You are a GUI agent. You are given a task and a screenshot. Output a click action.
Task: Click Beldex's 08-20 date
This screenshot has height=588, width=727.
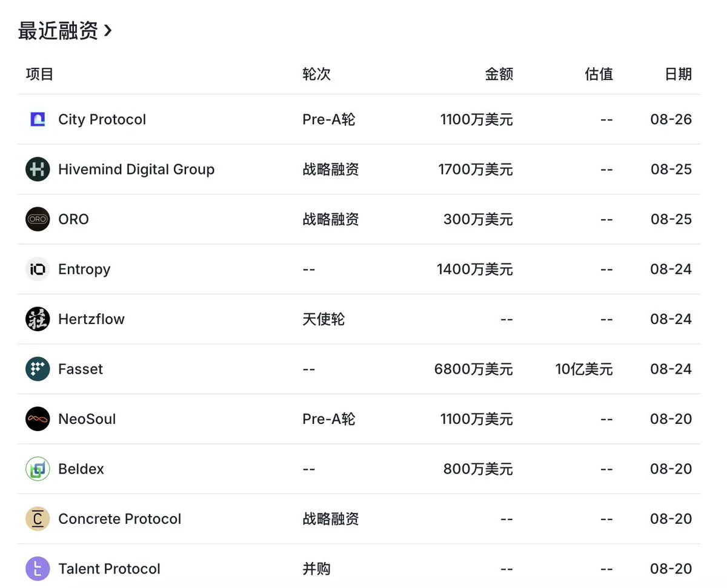tap(671, 469)
